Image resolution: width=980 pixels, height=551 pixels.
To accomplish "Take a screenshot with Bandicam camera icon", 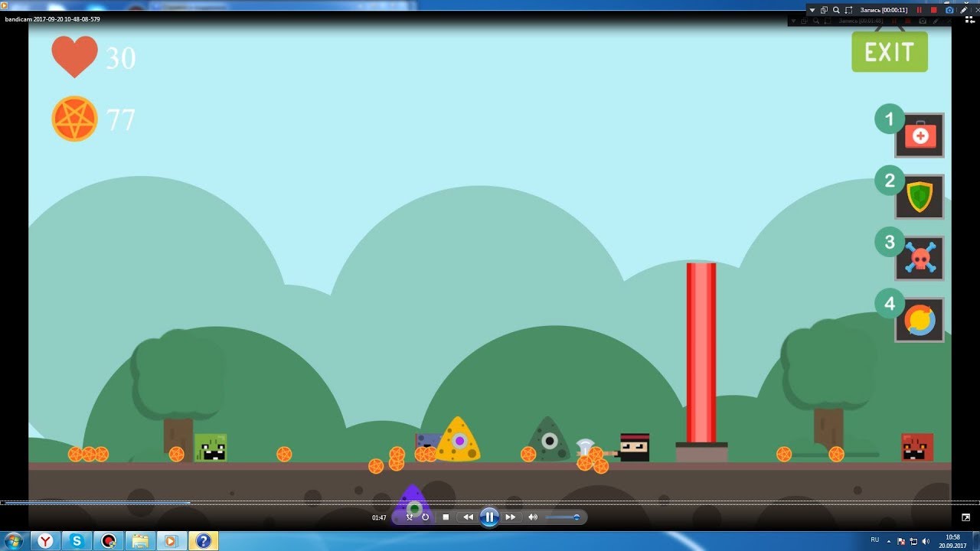I will click(949, 10).
